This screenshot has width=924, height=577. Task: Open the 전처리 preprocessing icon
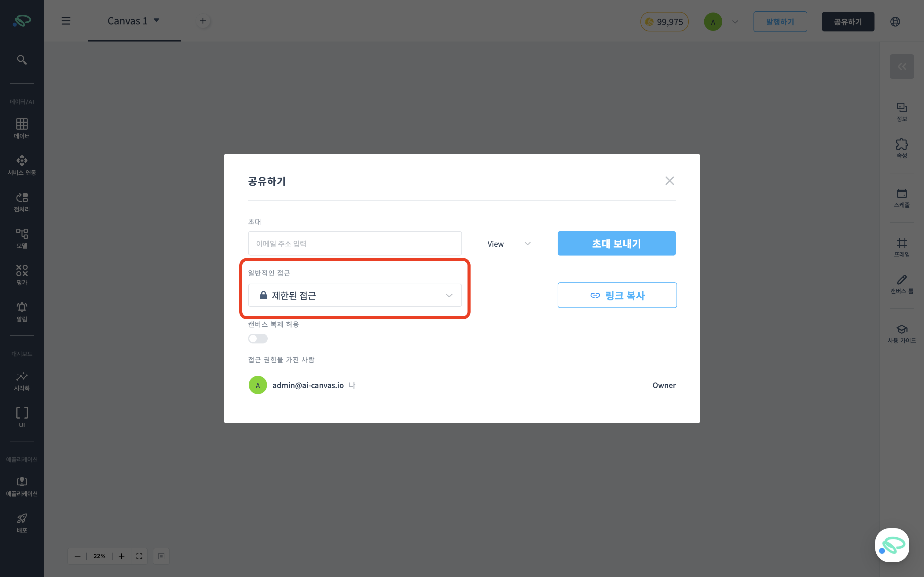coord(22,201)
